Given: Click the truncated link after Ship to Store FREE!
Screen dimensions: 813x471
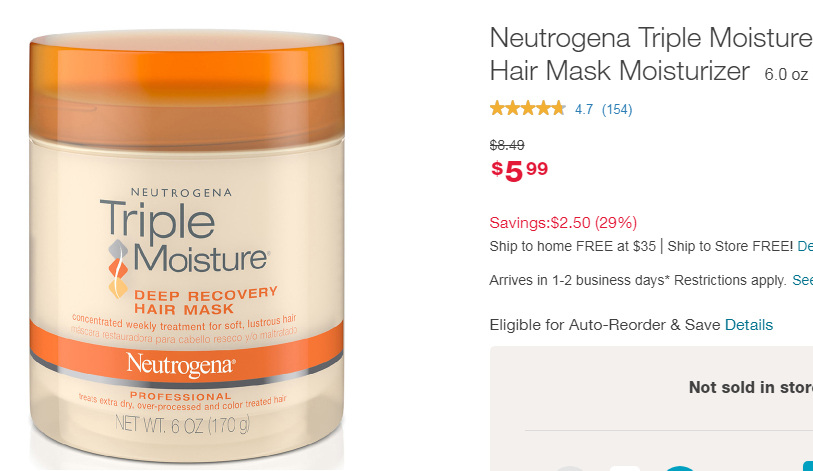Looking at the screenshot, I should click(x=805, y=246).
